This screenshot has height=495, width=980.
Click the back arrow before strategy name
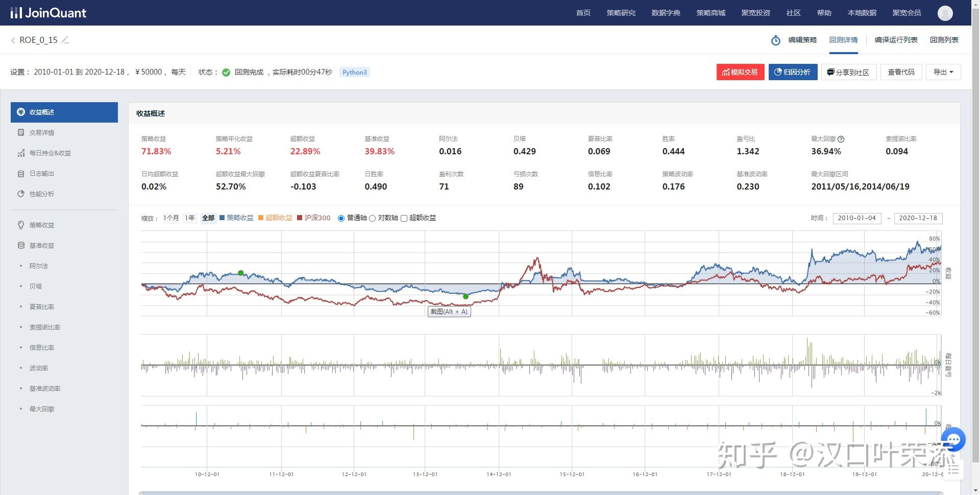[x=13, y=40]
